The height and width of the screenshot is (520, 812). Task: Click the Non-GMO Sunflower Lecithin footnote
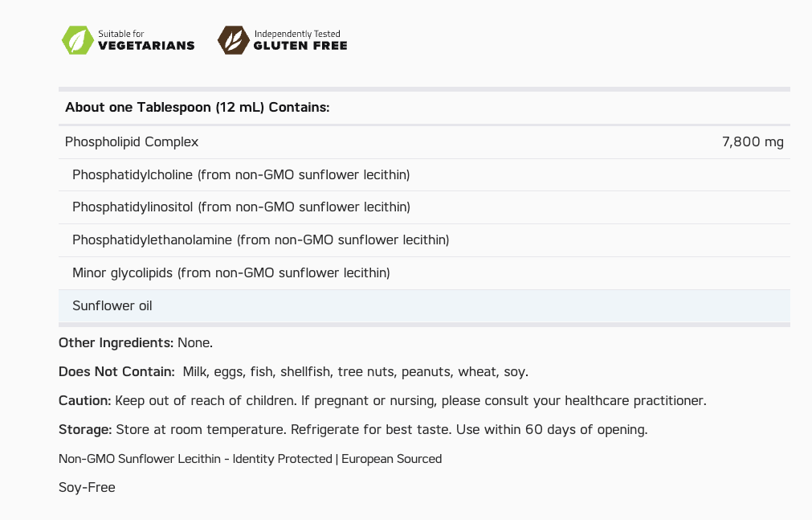tap(250, 459)
